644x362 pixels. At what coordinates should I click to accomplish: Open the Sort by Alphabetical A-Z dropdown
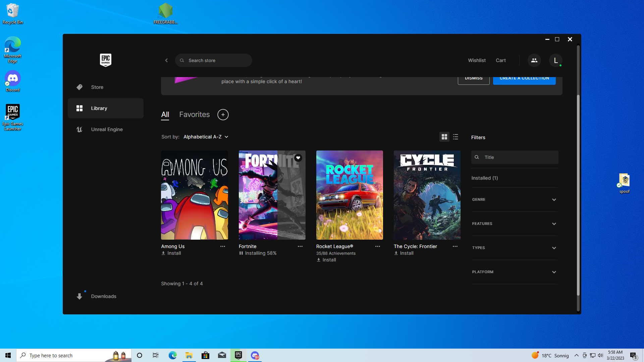point(206,137)
